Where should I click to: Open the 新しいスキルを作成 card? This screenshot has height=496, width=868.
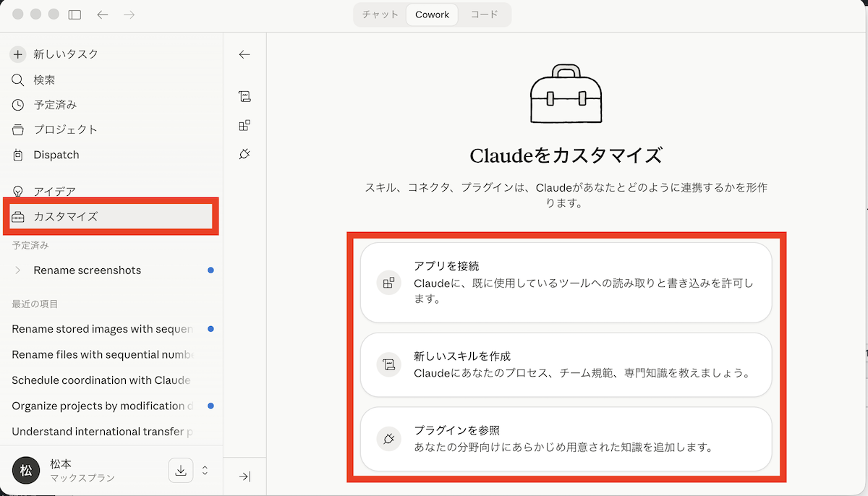566,365
